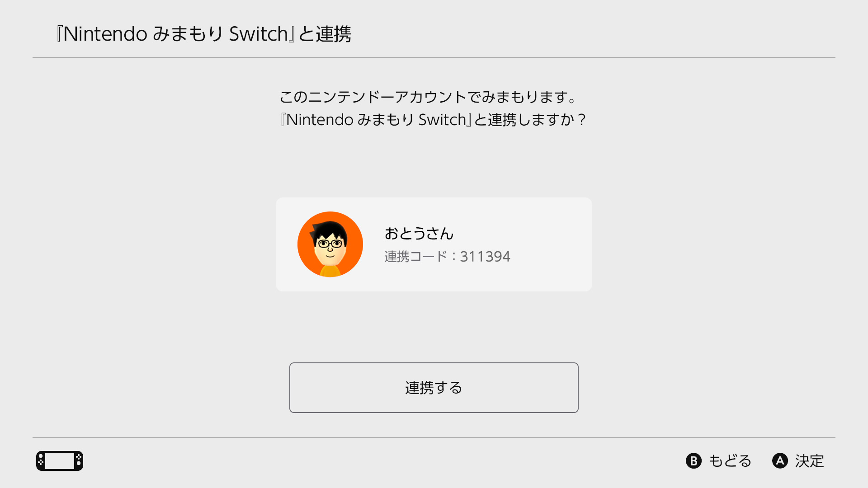Image resolution: width=868 pixels, height=488 pixels.
Task: Select the おとうさん account card background
Action: click(434, 244)
